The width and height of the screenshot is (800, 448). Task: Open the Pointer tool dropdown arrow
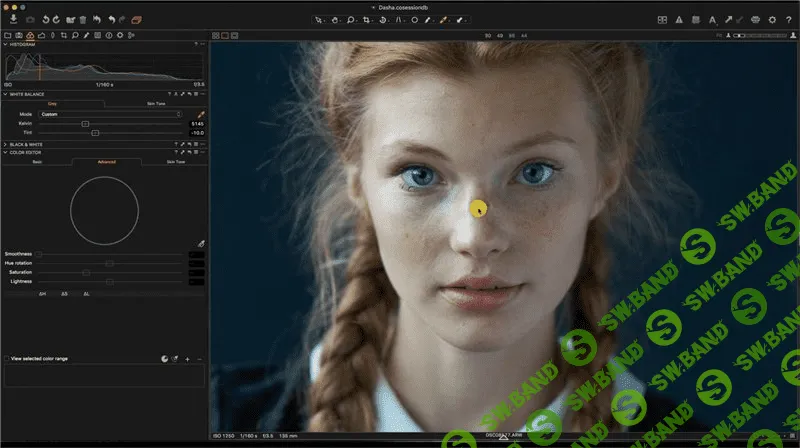click(x=323, y=21)
